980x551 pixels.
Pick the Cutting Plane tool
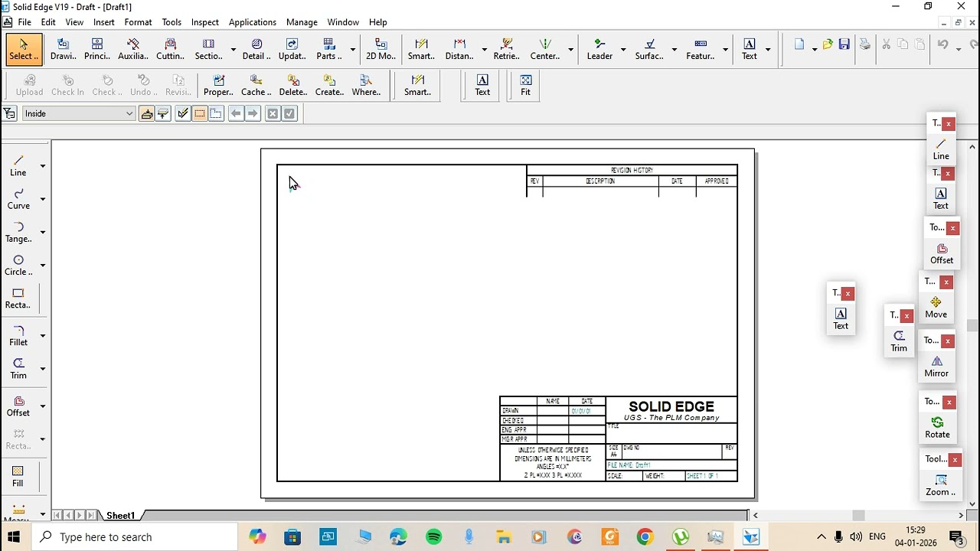(x=170, y=50)
